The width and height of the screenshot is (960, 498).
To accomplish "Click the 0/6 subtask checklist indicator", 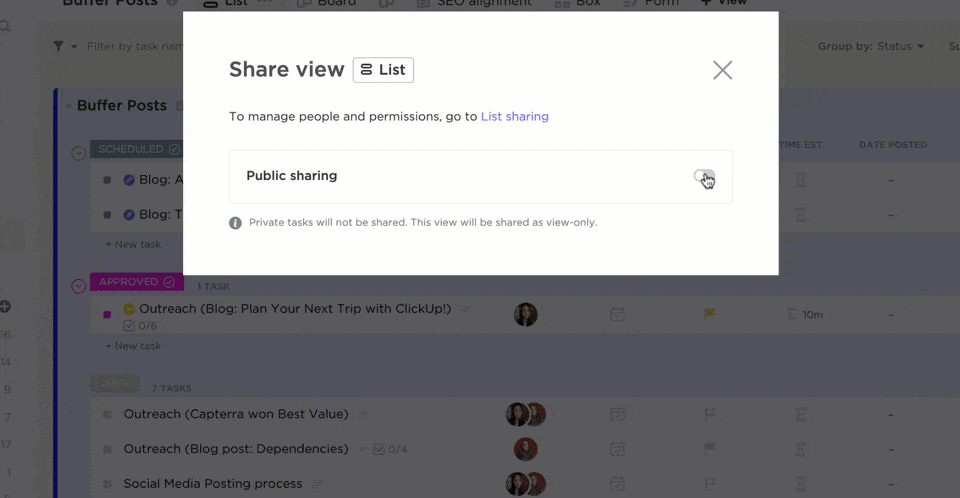I will [x=140, y=326].
